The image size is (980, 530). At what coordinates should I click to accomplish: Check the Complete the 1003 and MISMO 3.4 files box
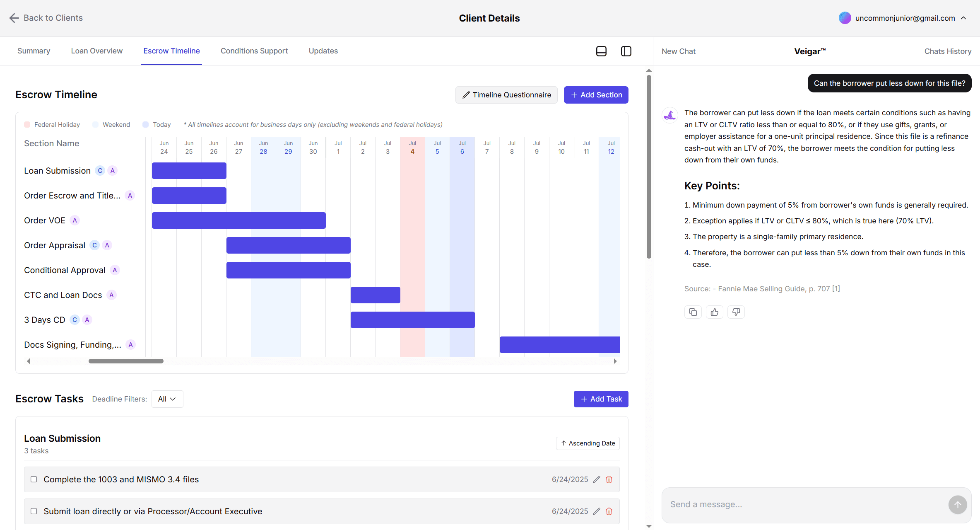34,479
